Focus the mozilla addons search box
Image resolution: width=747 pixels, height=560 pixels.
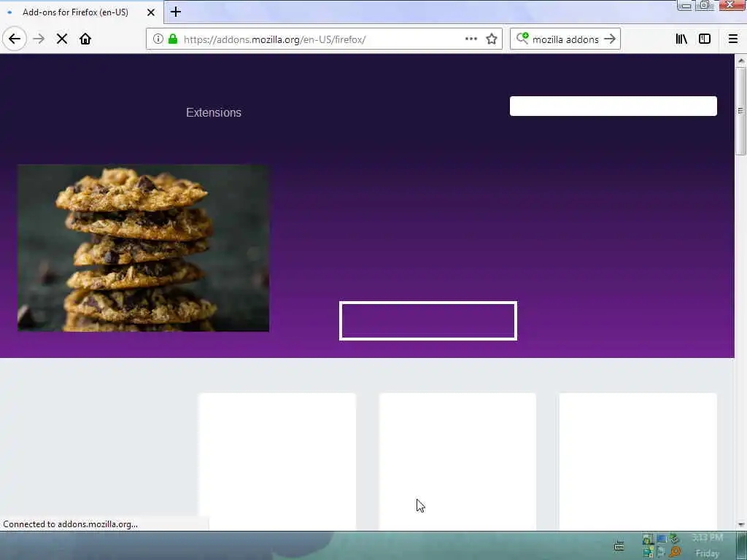565,39
